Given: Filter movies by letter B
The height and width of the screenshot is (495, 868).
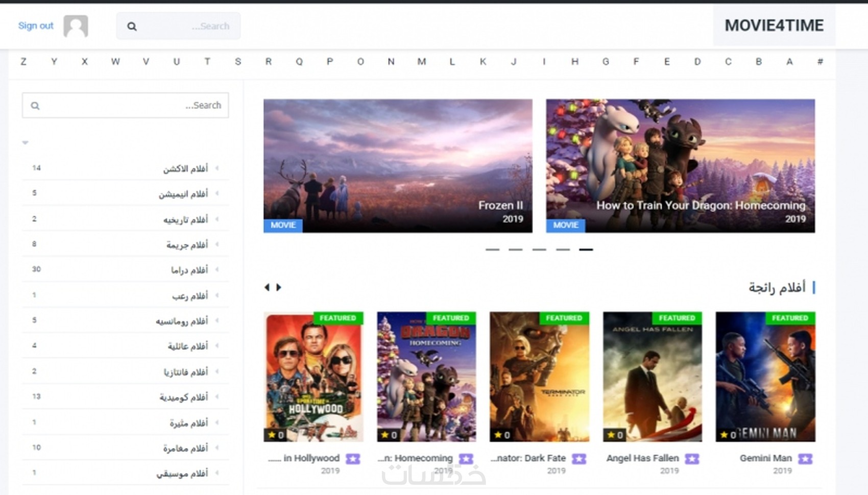Looking at the screenshot, I should [x=759, y=62].
